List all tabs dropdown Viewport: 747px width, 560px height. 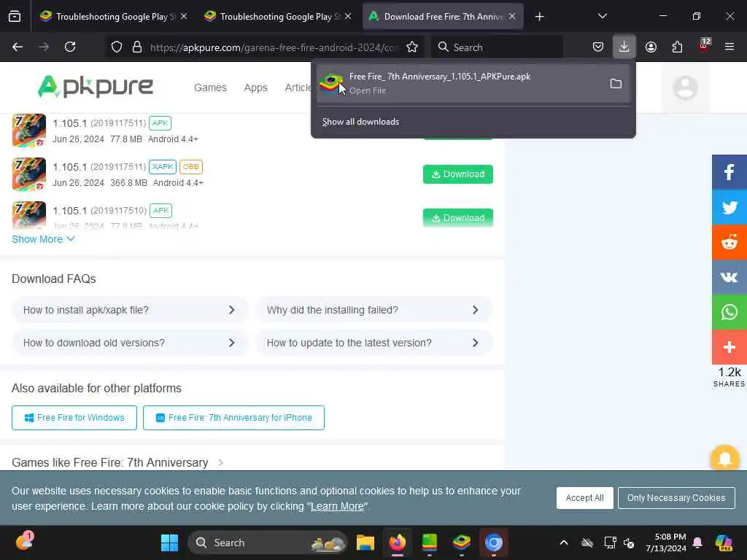602,17
